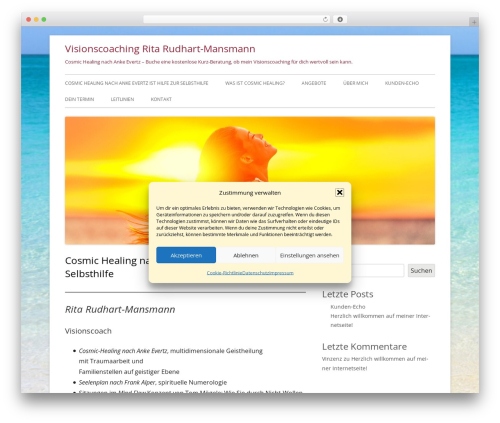The height and width of the screenshot is (423, 500).
Task: Click the Rita Rudhart-Mansmann italic heading
Action: (x=120, y=309)
